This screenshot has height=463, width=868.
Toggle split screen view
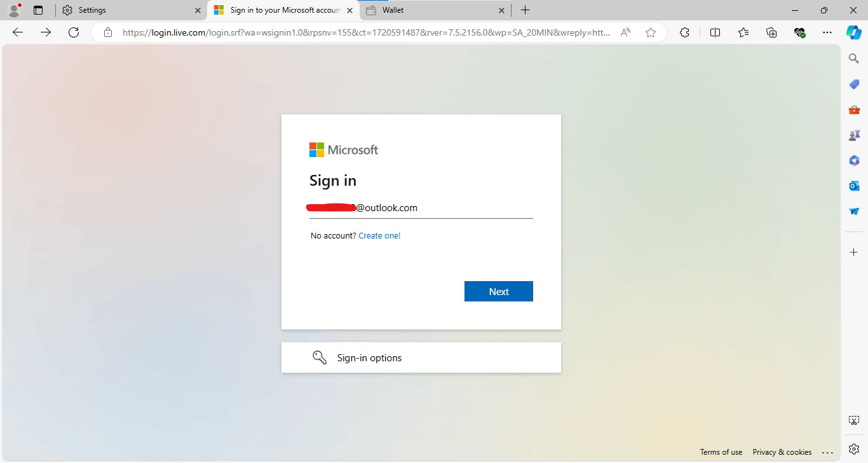(x=715, y=32)
